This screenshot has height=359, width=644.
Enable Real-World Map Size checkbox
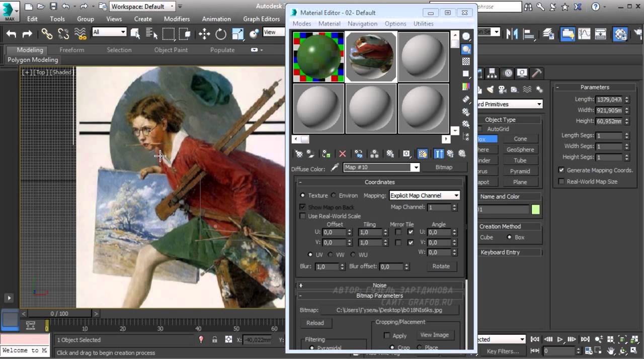tap(561, 182)
